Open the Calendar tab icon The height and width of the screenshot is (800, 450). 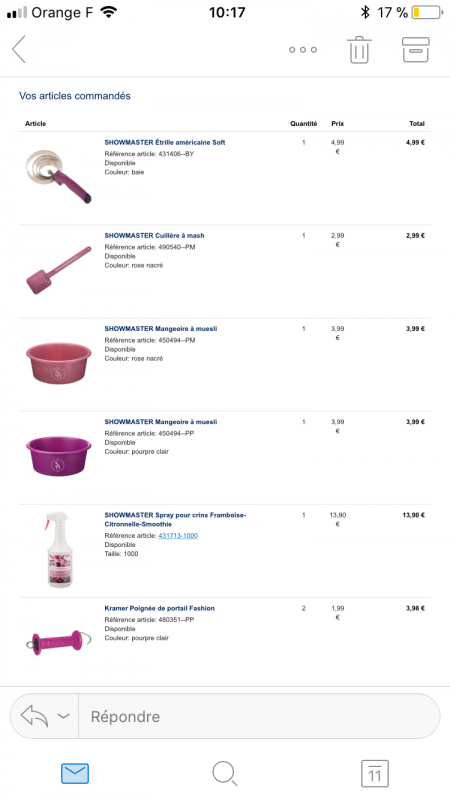pyautogui.click(x=374, y=773)
